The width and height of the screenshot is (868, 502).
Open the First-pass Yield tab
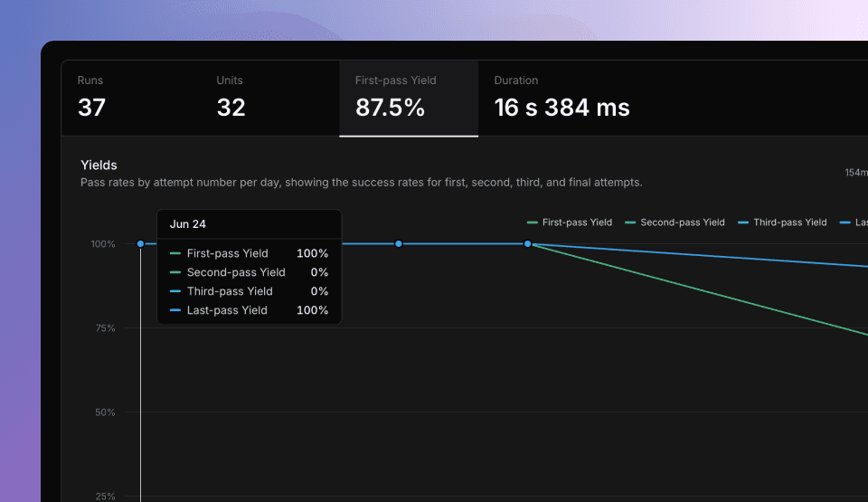[x=409, y=99]
